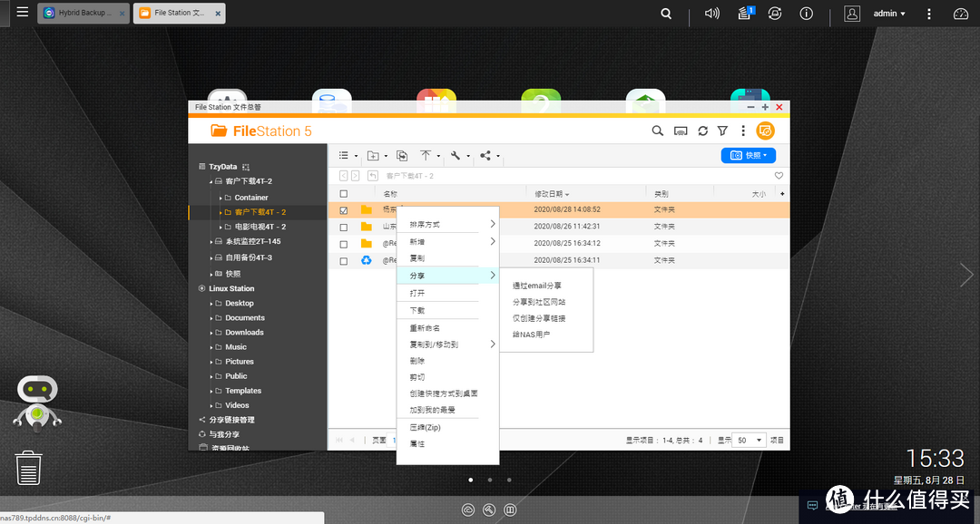
Task: Open File Station more settings dots
Action: coord(743,131)
